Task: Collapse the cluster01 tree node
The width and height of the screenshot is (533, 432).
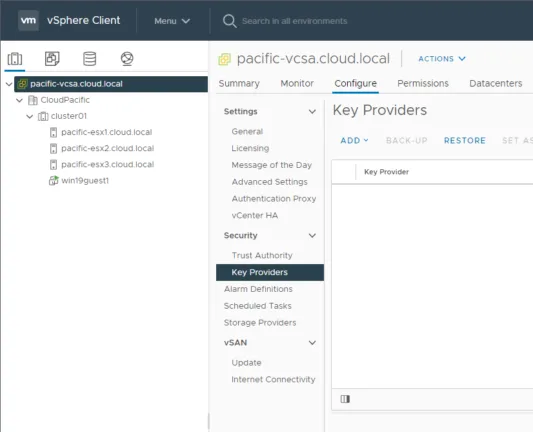Action: coord(30,117)
